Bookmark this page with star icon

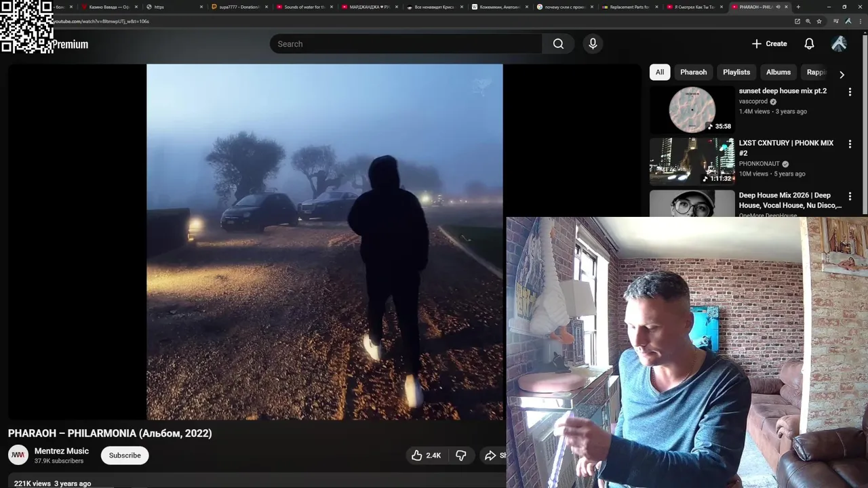tap(819, 21)
